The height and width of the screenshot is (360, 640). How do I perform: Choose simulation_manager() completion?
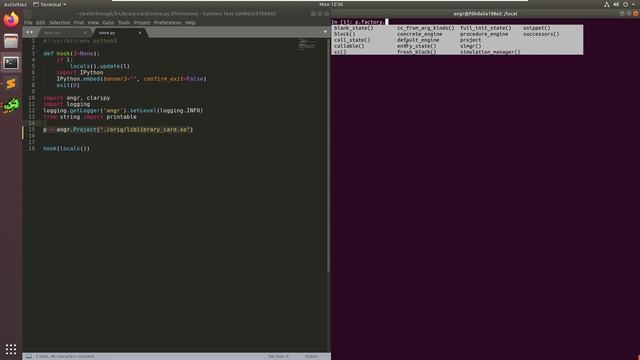490,52
